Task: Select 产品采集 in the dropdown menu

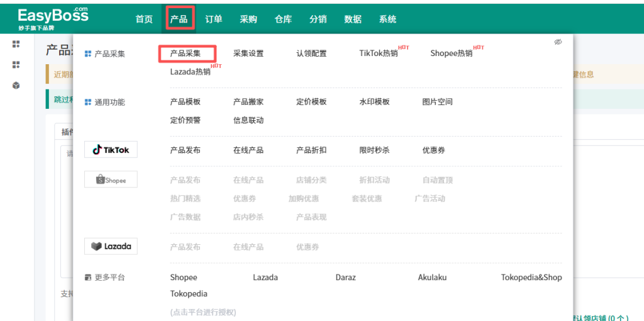Action: point(186,53)
